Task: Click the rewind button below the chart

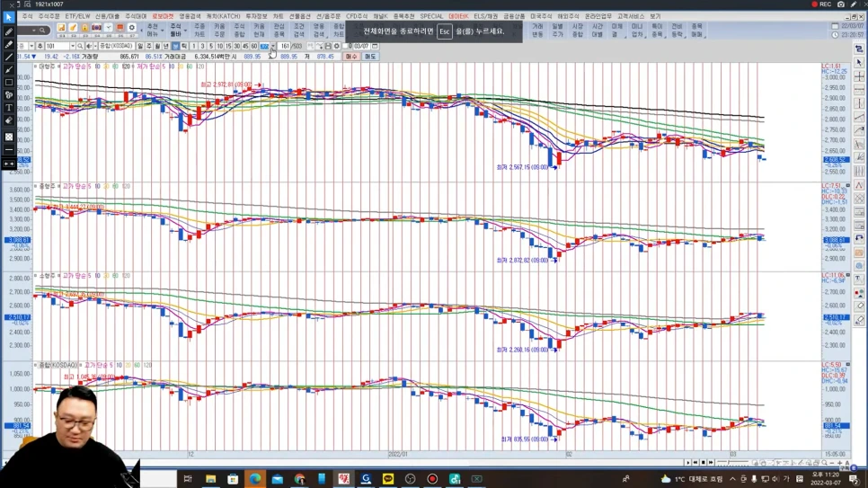Action: tap(695, 463)
